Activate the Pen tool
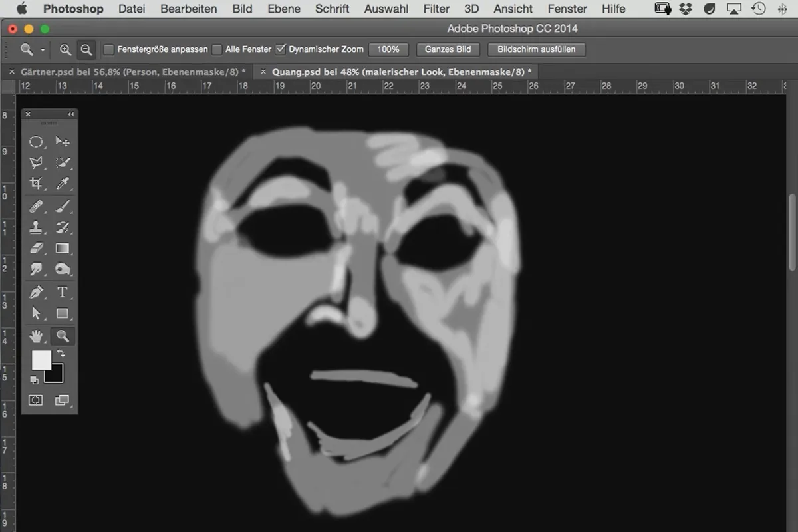798x532 pixels. [x=36, y=292]
